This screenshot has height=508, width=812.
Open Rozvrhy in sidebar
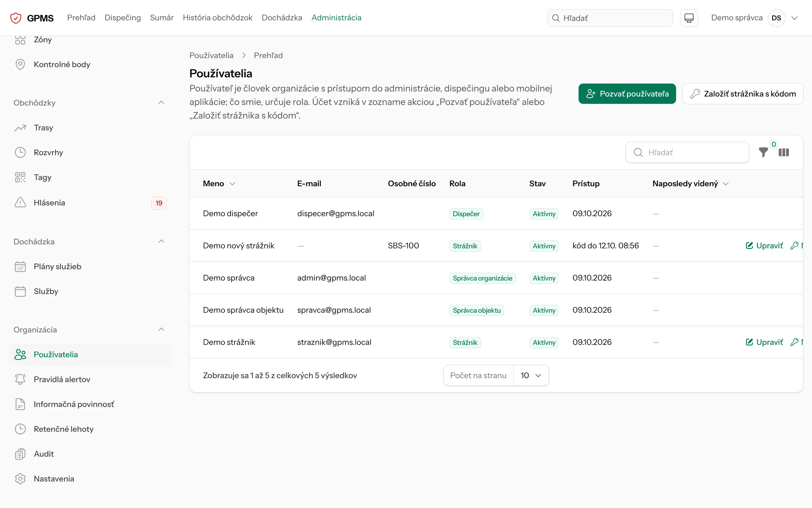[90, 152]
